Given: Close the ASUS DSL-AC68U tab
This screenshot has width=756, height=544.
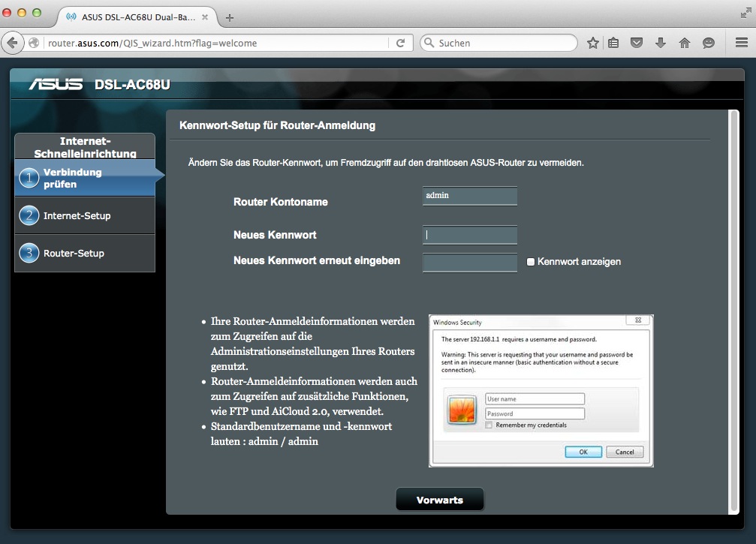Looking at the screenshot, I should (x=205, y=17).
